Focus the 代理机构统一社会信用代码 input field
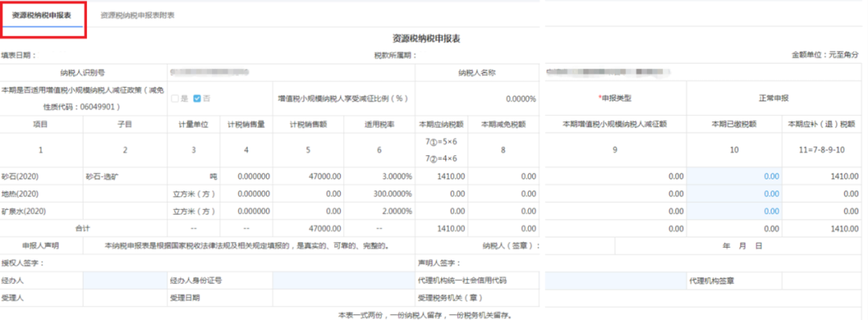 coord(616,281)
